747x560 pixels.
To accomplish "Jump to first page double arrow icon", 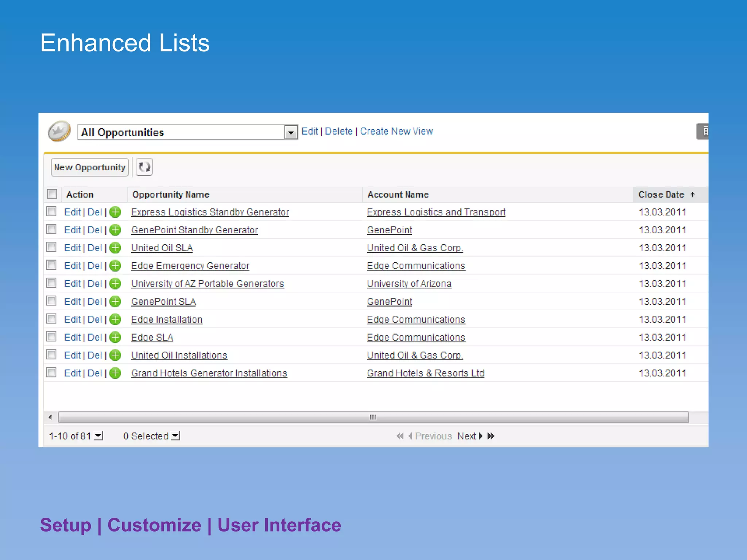I will 400,436.
